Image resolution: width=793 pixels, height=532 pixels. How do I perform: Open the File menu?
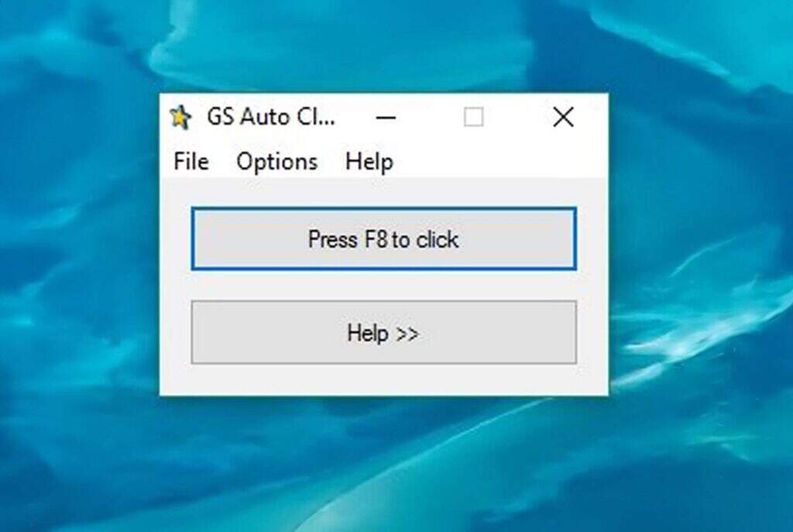point(191,162)
